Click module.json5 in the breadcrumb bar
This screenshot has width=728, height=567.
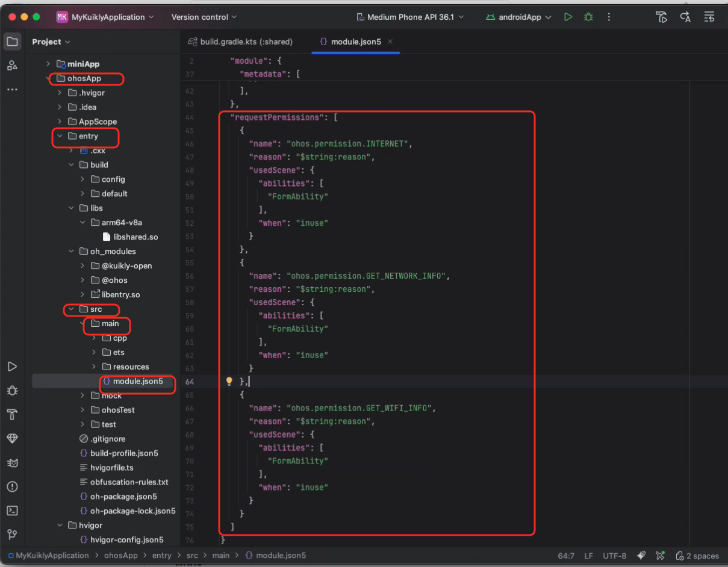(276, 556)
